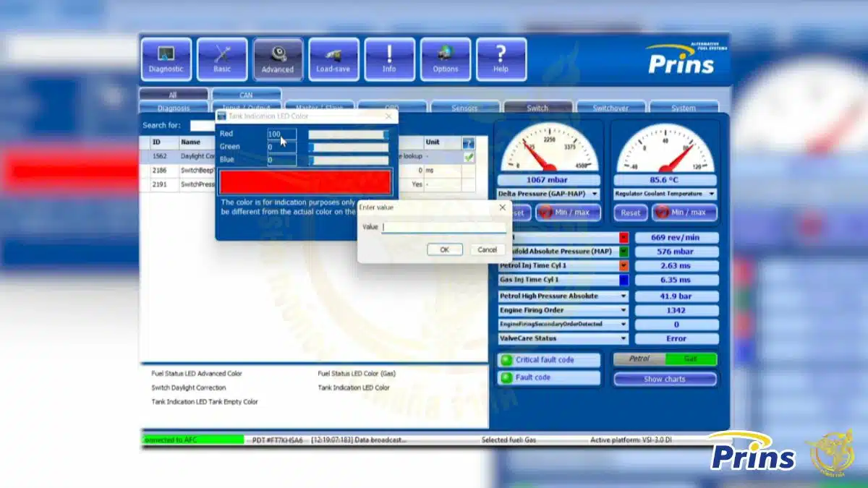Select the row with ID 2186
This screenshot has height=488, width=868.
(307, 171)
